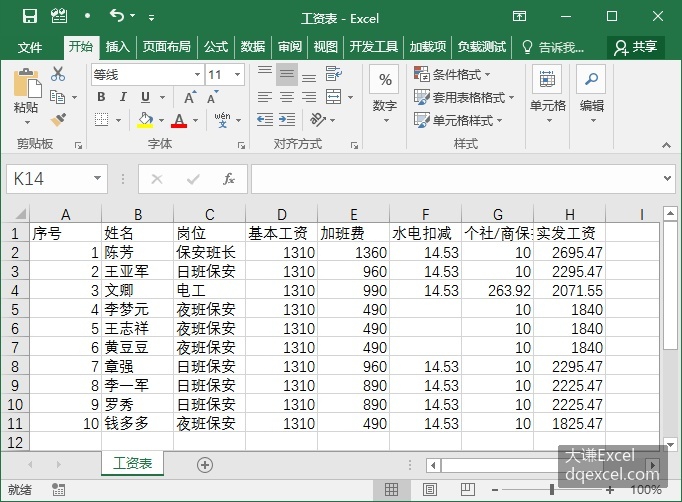
Task: Click the Increase indent icon
Action: click(x=287, y=120)
